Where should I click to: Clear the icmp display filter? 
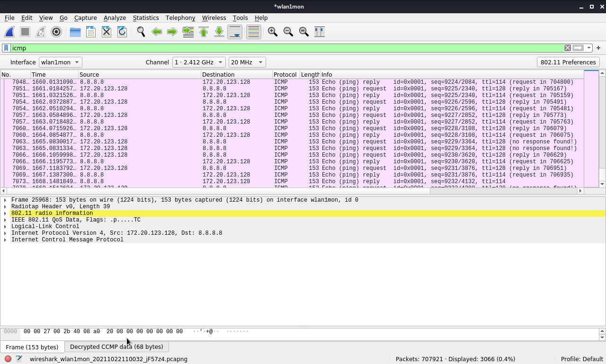[567, 48]
